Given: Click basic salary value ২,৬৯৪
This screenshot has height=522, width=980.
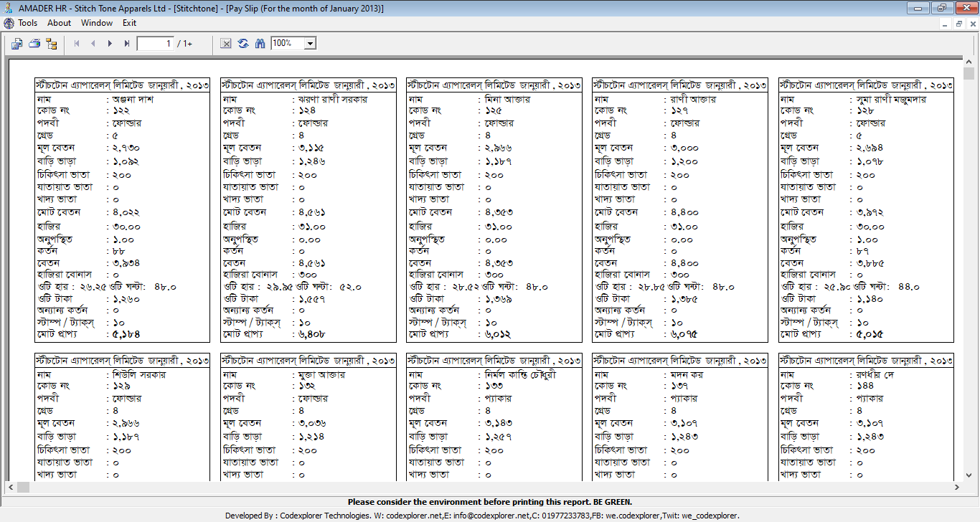Looking at the screenshot, I should [x=870, y=148].
